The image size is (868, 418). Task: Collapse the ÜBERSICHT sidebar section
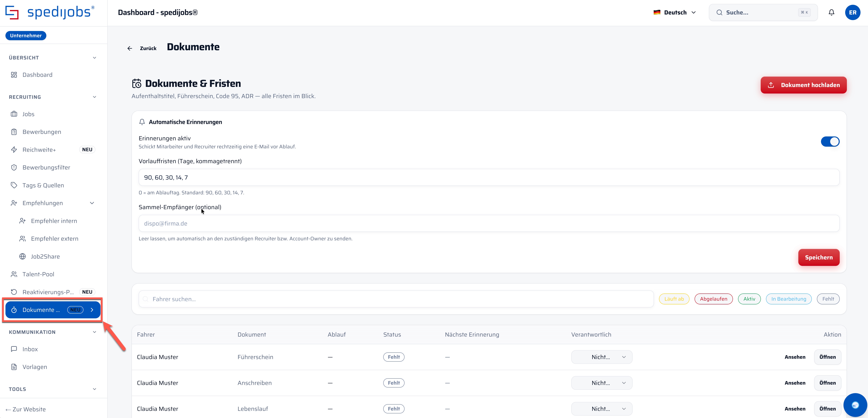click(x=95, y=58)
